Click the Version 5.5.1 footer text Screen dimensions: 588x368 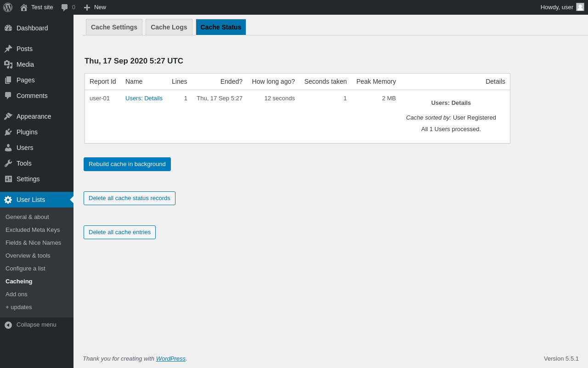click(561, 359)
